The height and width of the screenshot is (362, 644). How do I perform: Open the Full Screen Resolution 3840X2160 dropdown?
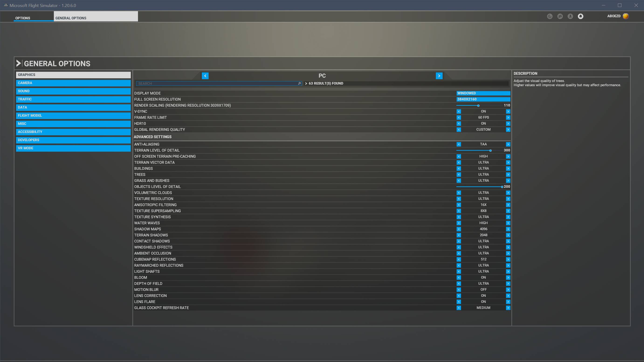483,99
